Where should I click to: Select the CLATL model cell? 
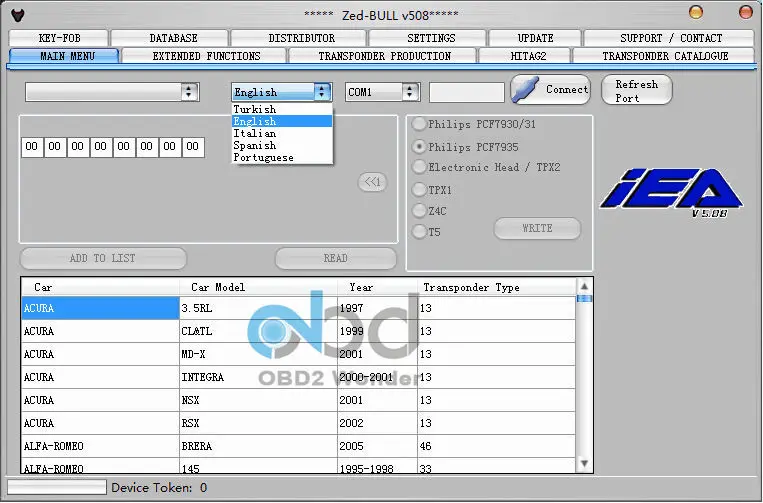[258, 331]
